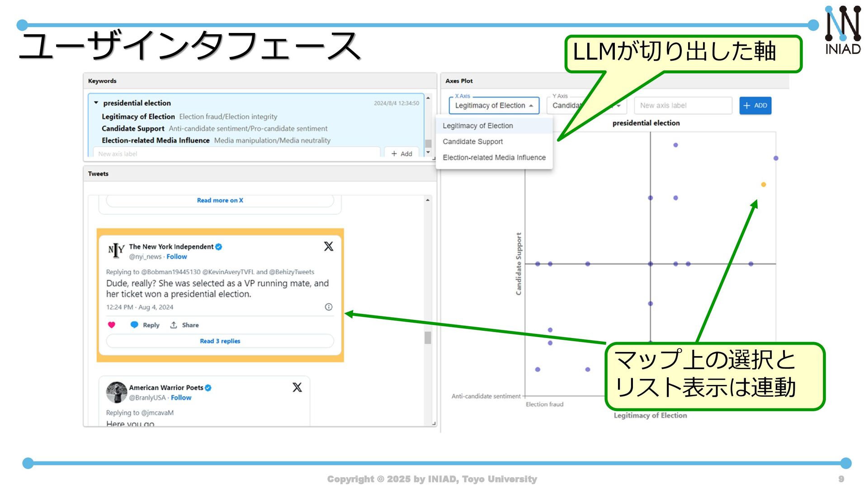
Task: Select the Election-related Media Influence option
Action: pos(494,158)
